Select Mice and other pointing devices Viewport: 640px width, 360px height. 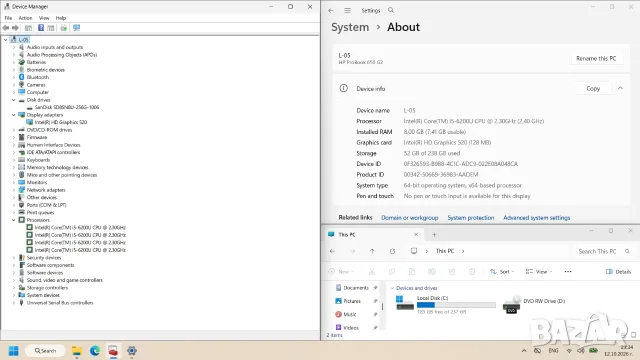tap(62, 175)
